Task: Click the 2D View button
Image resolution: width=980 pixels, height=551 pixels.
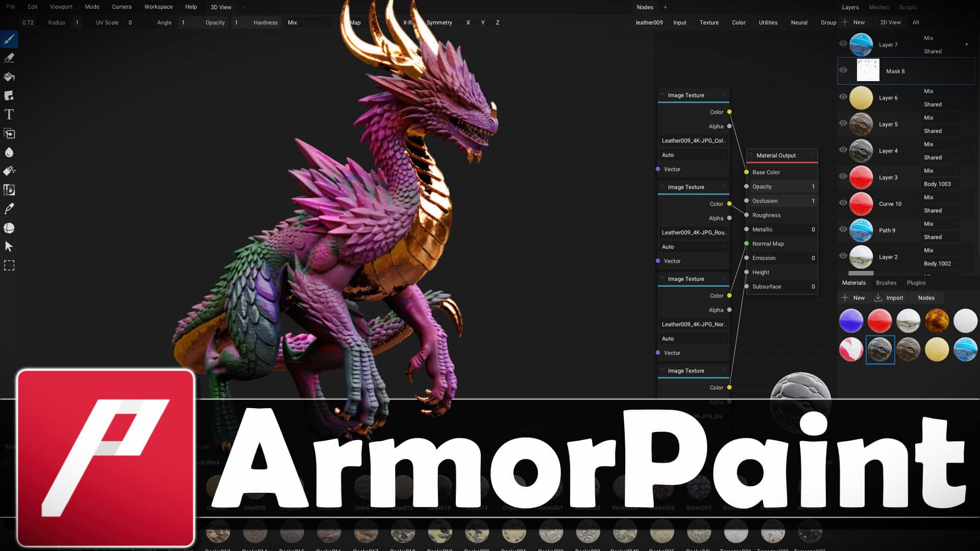Action: point(890,22)
